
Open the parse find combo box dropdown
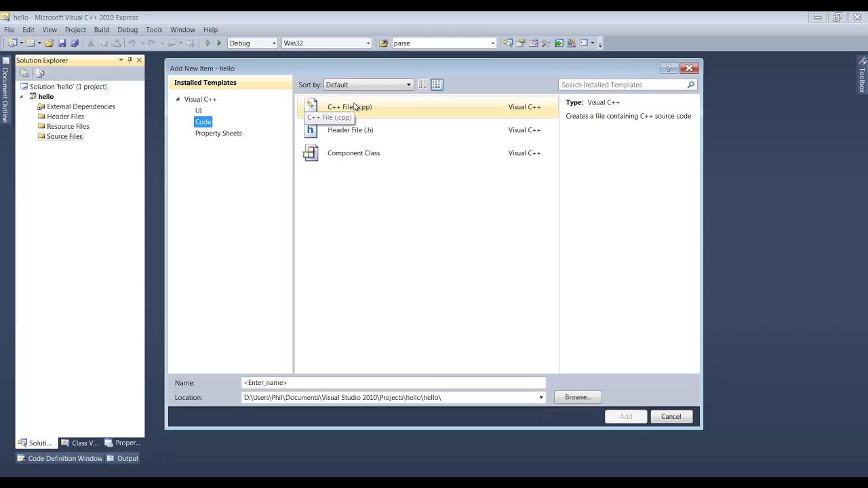point(493,43)
